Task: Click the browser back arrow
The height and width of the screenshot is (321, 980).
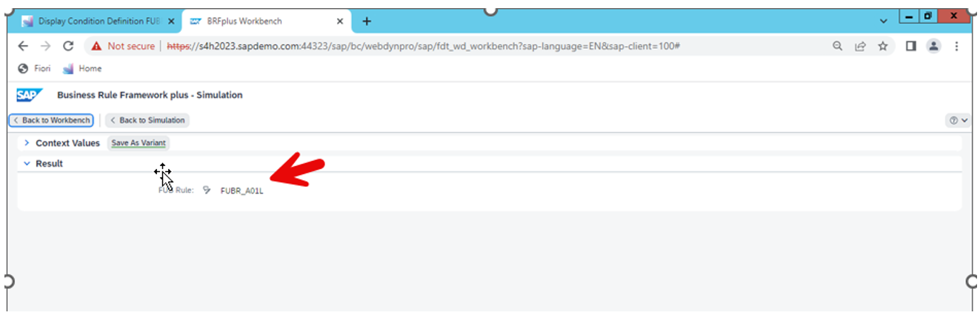Action: (23, 46)
